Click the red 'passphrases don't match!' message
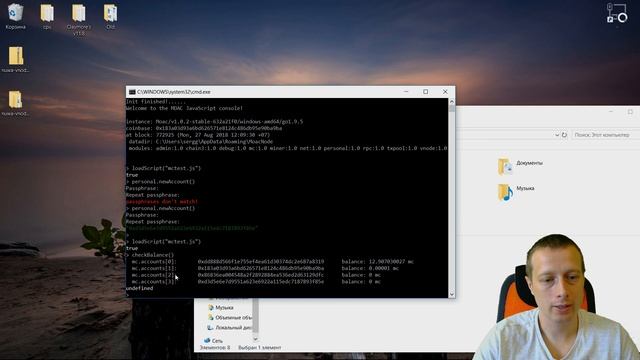This screenshot has width=640, height=360. tap(162, 202)
